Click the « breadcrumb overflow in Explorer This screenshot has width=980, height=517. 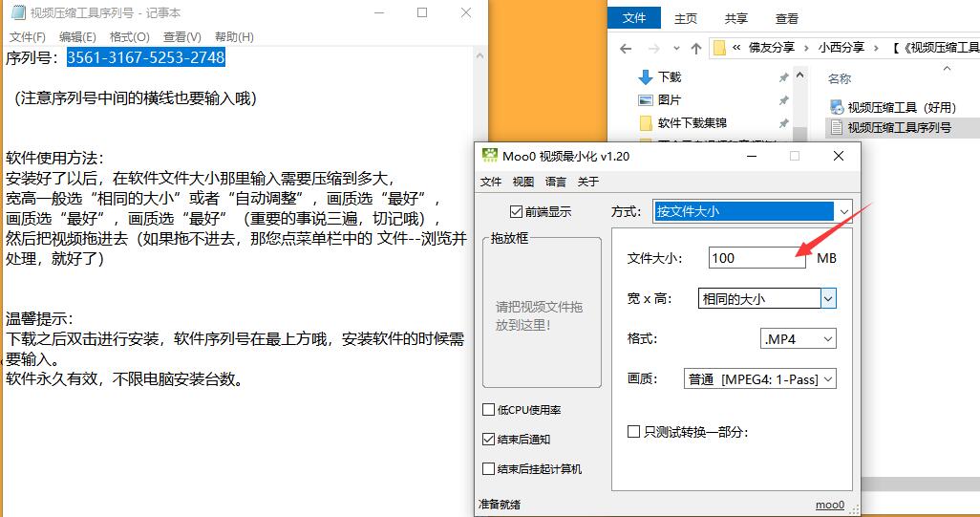click(x=736, y=48)
